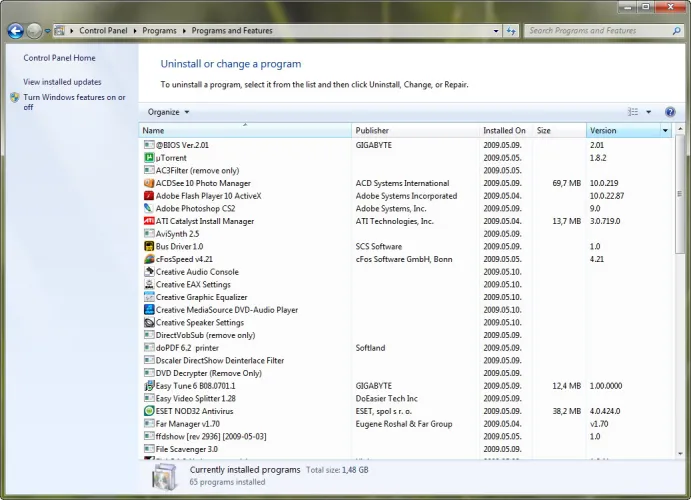691x500 pixels.
Task: Click the search magnifier icon
Action: coord(676,31)
